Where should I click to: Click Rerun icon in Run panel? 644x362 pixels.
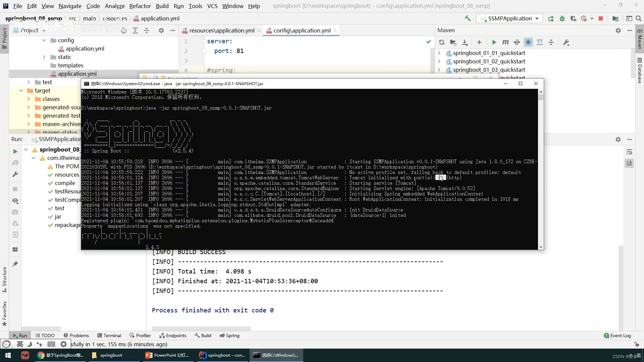15,152
